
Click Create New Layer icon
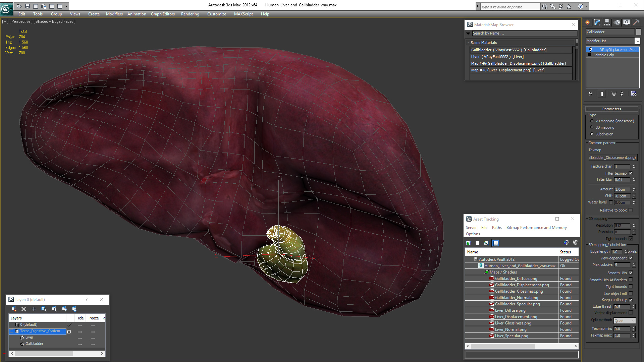pos(13,309)
